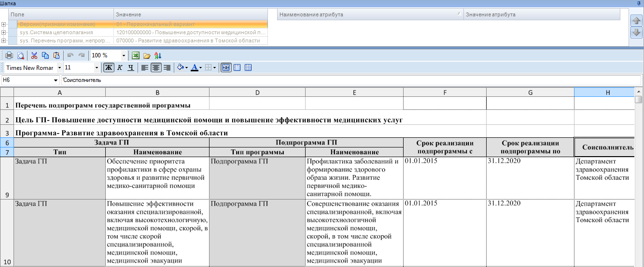Toggle underline formatting (Ч)
644x267 pixels.
tap(130, 68)
